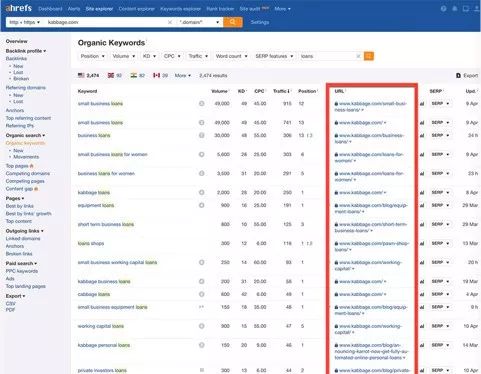
Task: Open the http + https protocol dropdown
Action: (24, 22)
